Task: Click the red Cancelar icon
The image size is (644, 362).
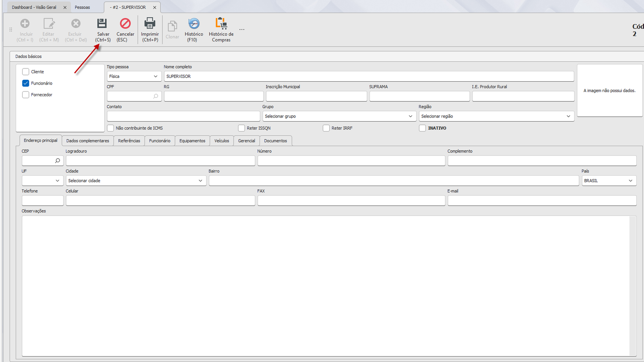Action: coord(125,23)
